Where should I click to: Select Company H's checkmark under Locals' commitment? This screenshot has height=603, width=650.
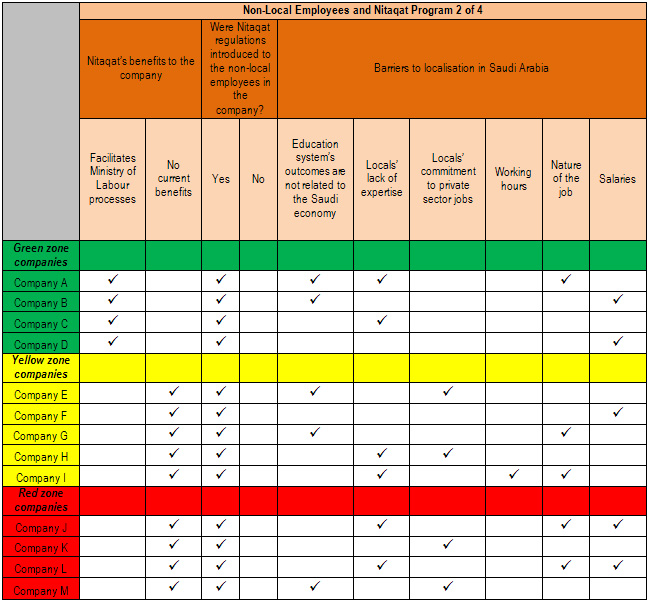(x=448, y=453)
